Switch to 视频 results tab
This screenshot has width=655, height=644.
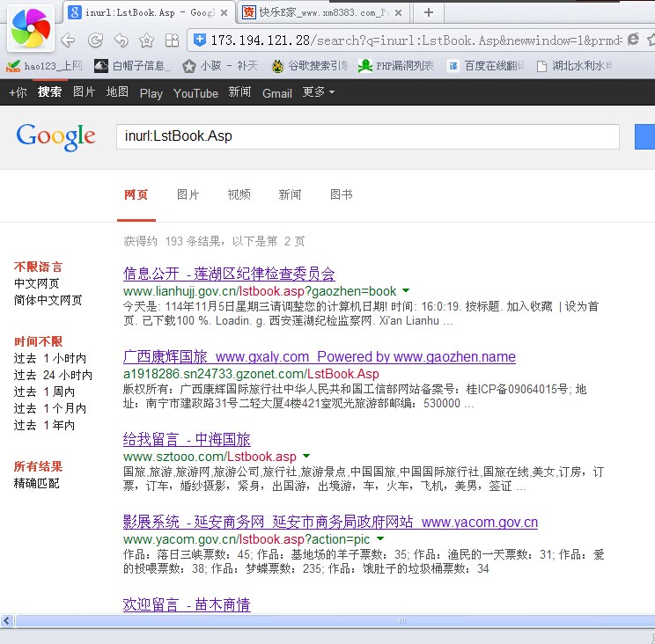(x=239, y=194)
